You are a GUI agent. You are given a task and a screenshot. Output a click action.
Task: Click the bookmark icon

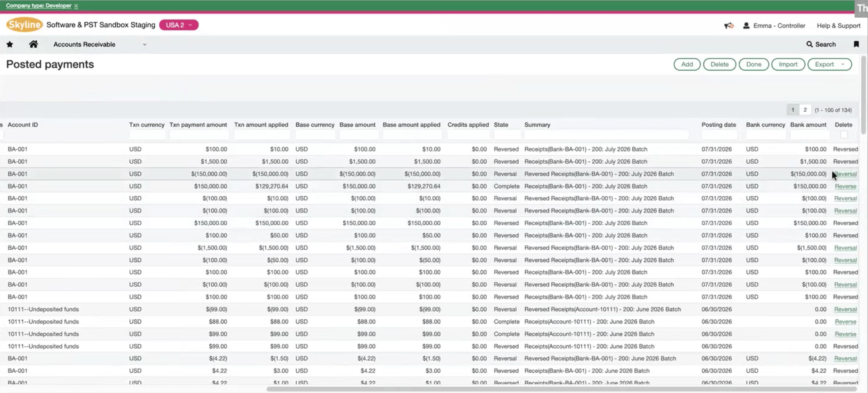coord(856,44)
